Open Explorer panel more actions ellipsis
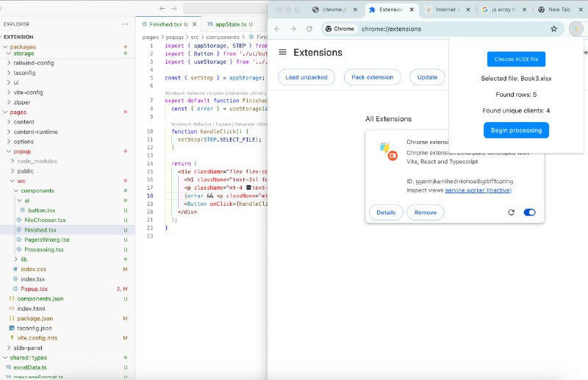 pyautogui.click(x=125, y=24)
